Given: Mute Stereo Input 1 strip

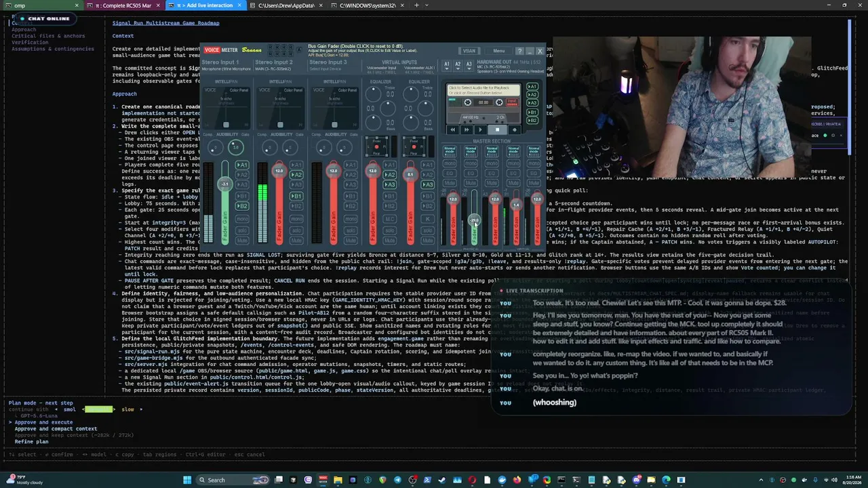Looking at the screenshot, I should 242,241.
